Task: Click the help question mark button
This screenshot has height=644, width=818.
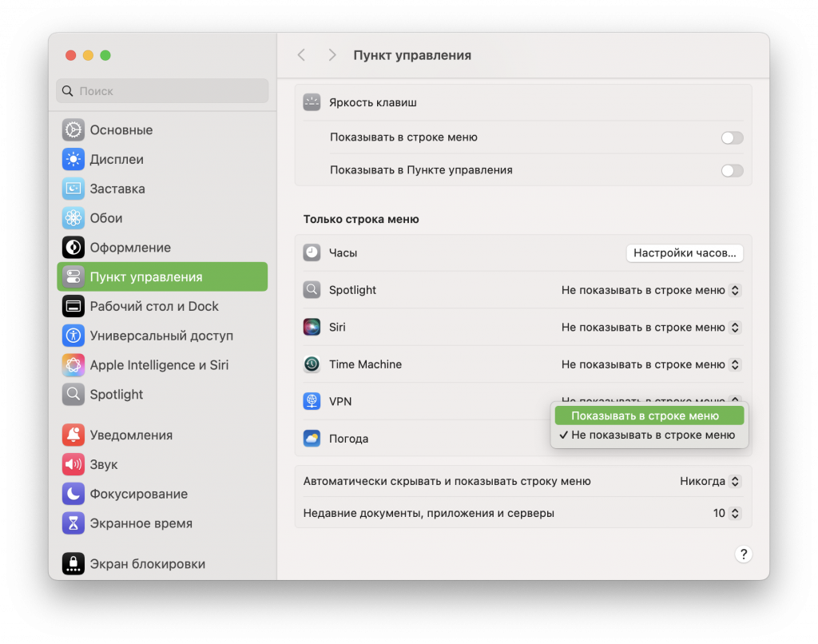Action: 744,554
